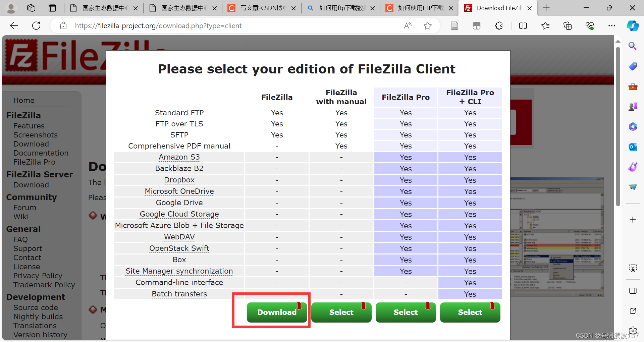
Task: Open the Forum link under Community
Action: [25, 208]
